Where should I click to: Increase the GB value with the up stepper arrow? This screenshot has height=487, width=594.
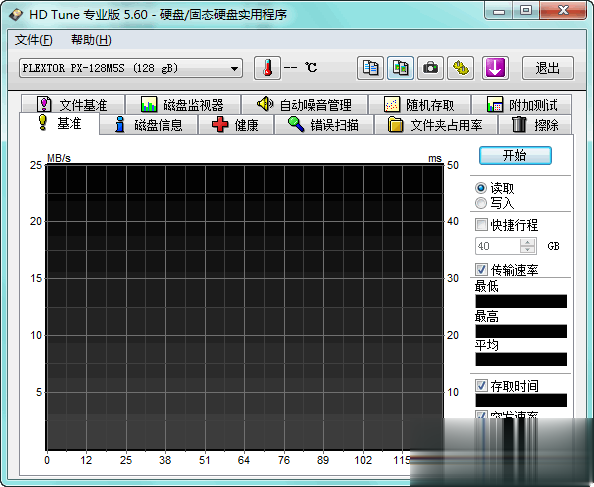(527, 242)
